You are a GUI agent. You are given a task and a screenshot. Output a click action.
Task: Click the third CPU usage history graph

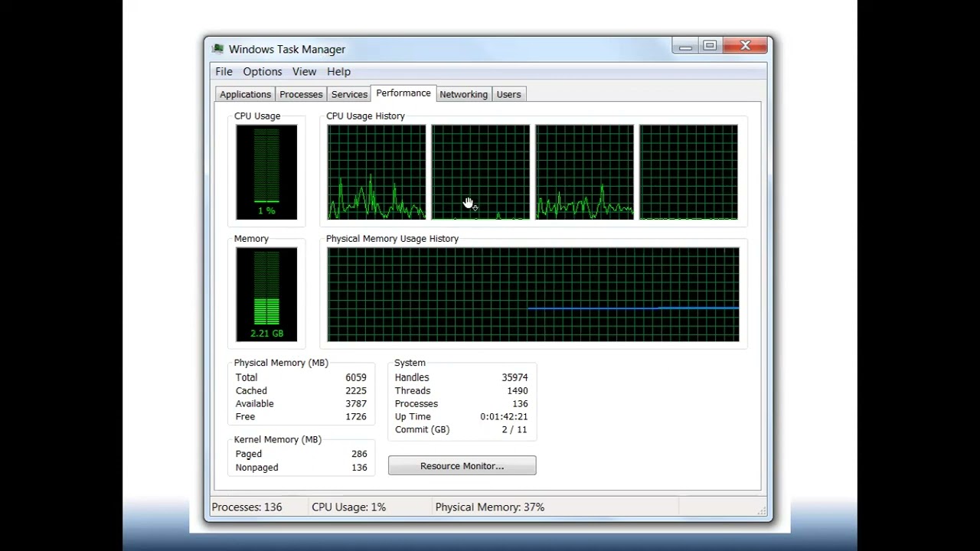pyautogui.click(x=585, y=172)
